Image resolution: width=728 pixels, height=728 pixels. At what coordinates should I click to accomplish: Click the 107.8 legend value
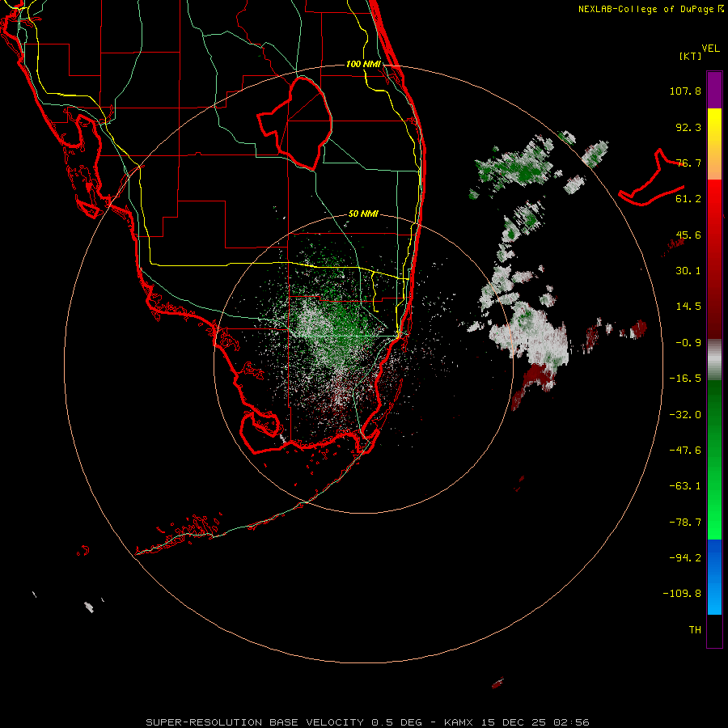coord(685,91)
